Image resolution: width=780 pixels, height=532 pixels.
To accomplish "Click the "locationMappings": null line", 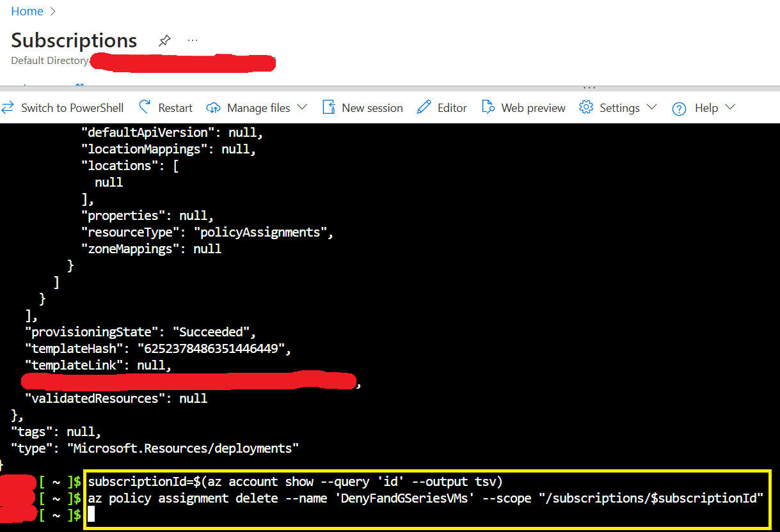I will pyautogui.click(x=168, y=149).
